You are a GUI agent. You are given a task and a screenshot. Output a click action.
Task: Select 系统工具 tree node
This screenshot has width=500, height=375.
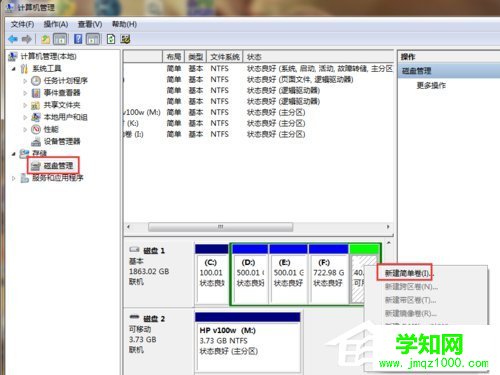(47, 69)
